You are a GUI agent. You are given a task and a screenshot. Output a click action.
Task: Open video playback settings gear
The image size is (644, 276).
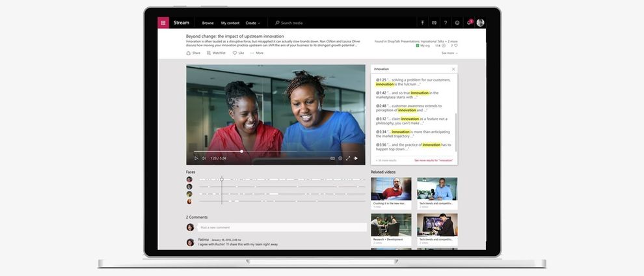point(340,158)
